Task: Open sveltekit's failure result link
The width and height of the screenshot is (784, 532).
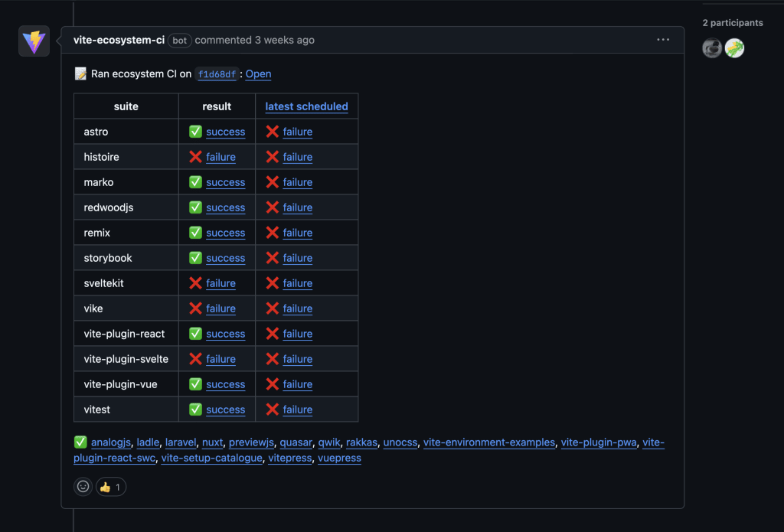Action: point(220,282)
